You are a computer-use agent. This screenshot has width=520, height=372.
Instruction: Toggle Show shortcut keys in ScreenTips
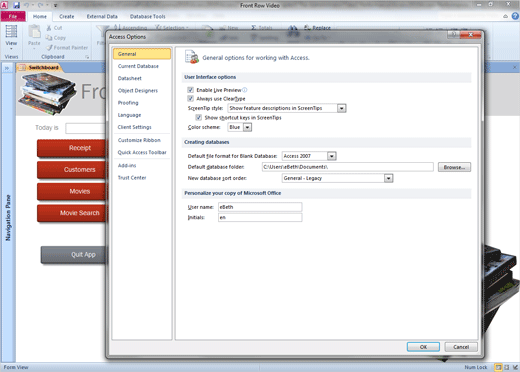click(198, 117)
